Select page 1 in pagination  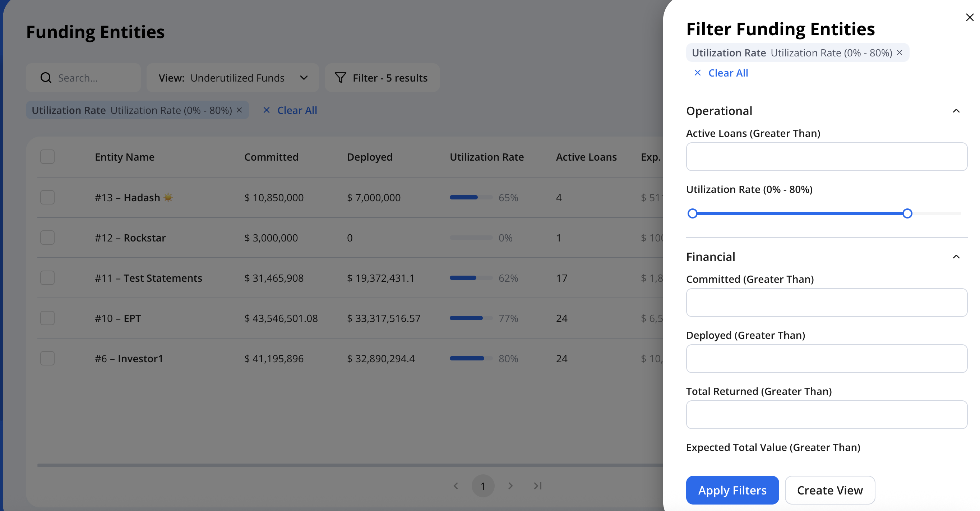483,486
